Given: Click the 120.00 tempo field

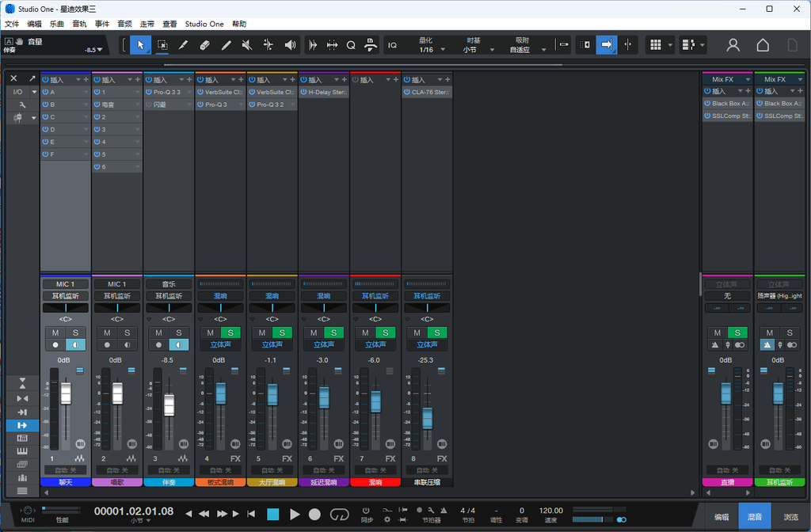Looking at the screenshot, I should tap(551, 511).
